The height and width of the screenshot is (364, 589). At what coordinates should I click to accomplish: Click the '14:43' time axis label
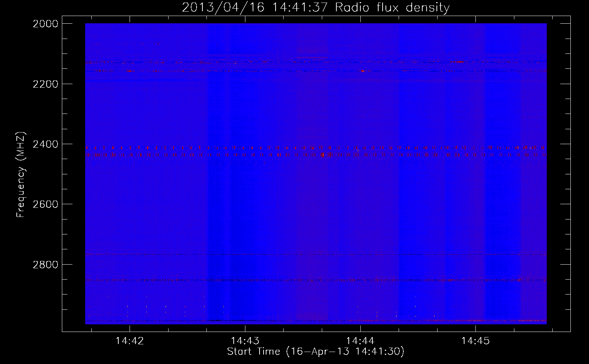pyautogui.click(x=245, y=341)
